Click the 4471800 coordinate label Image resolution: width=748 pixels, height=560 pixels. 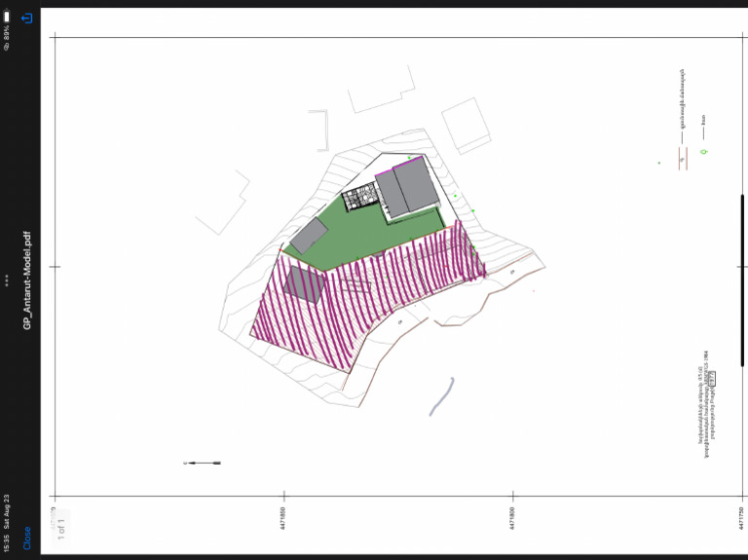tap(512, 518)
